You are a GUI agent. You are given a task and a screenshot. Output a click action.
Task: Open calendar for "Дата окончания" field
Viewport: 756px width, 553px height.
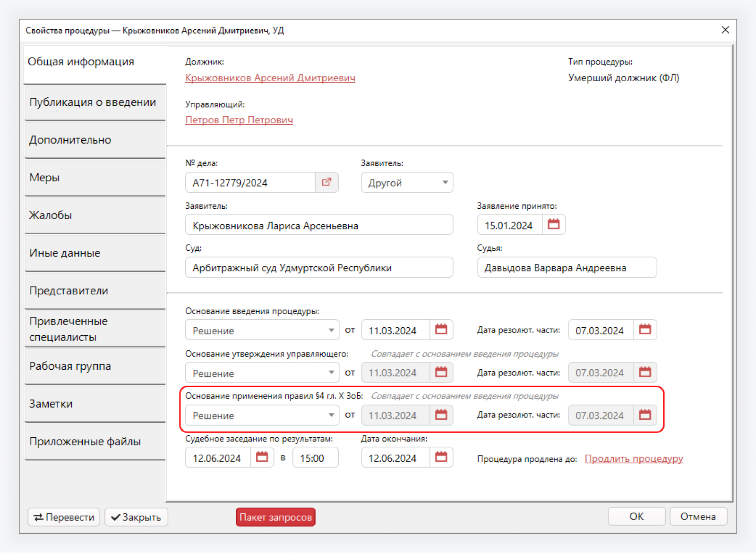pos(441,457)
